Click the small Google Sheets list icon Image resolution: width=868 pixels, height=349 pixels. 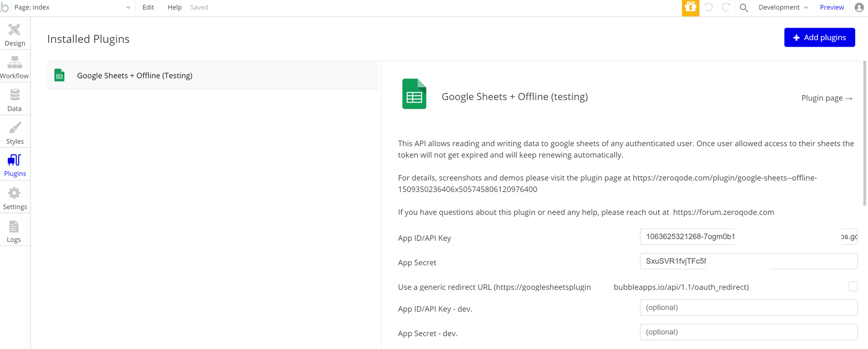(x=59, y=75)
